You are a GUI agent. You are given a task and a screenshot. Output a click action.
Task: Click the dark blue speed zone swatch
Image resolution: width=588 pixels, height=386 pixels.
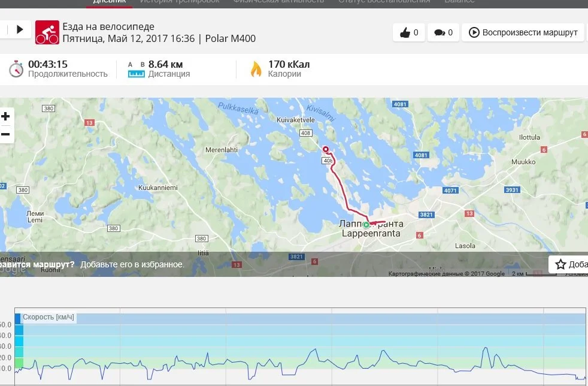coord(17,319)
